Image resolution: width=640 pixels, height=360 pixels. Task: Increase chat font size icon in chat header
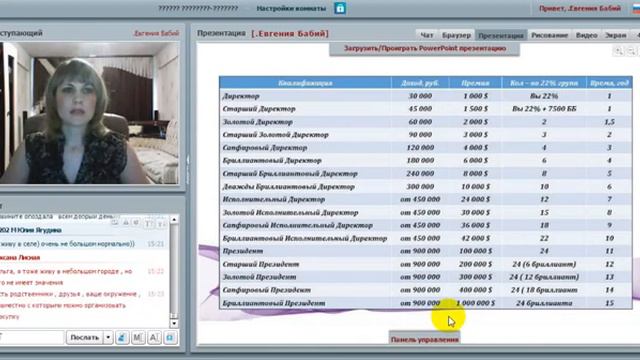click(x=149, y=223)
